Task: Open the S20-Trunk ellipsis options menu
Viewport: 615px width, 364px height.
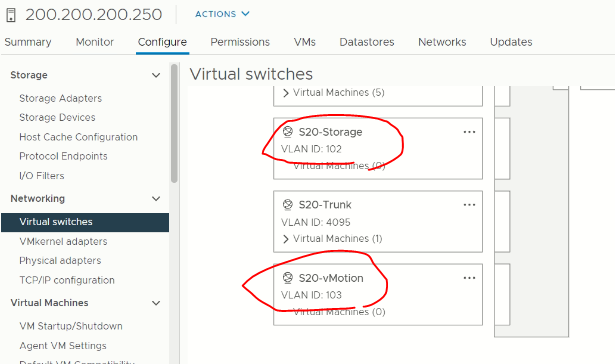Action: pos(469,205)
